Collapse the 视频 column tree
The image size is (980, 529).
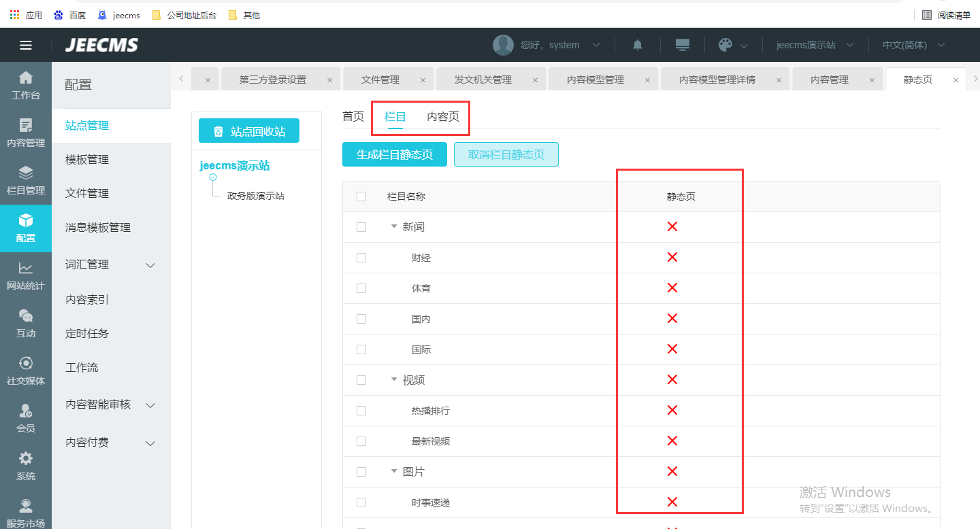(394, 379)
